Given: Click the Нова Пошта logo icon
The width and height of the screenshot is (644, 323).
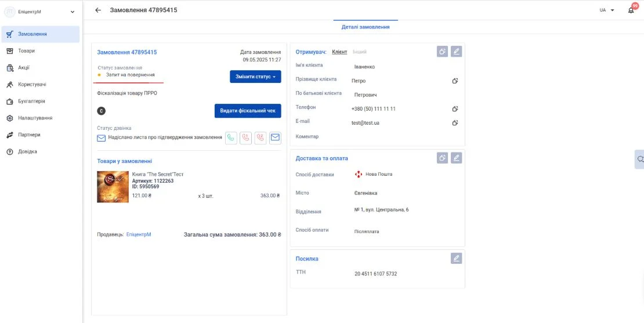Looking at the screenshot, I should (x=359, y=175).
